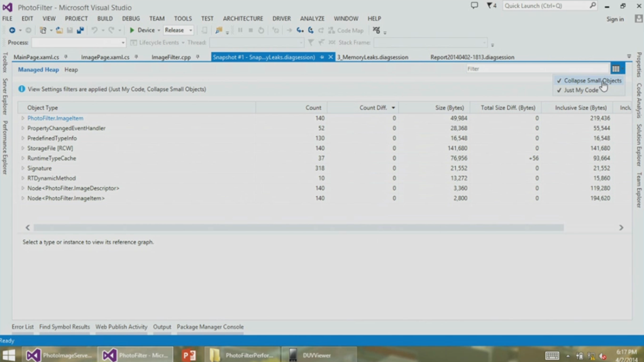Image resolution: width=644 pixels, height=362 pixels.
Task: Click the Navigate Forward icon
Action: pyautogui.click(x=28, y=30)
